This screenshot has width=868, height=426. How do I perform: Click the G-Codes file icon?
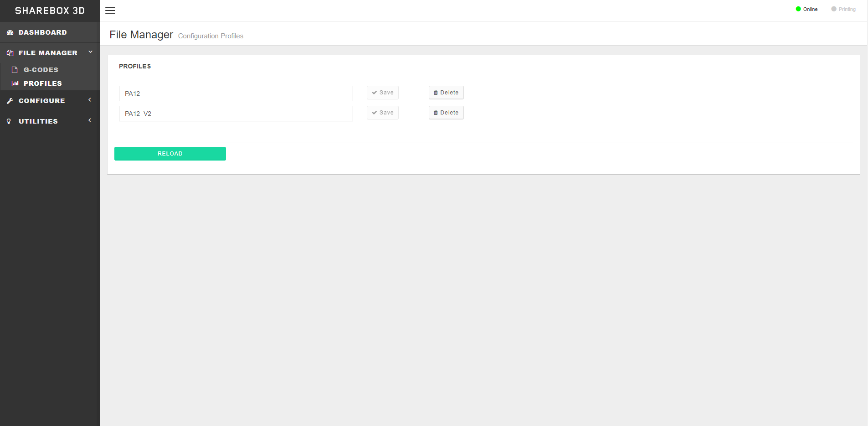tap(15, 70)
